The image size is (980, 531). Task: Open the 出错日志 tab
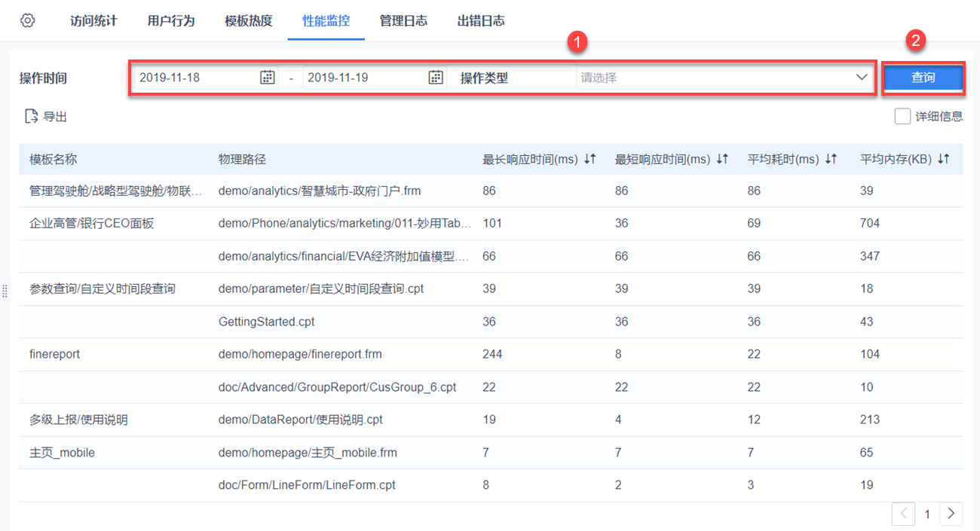481,20
